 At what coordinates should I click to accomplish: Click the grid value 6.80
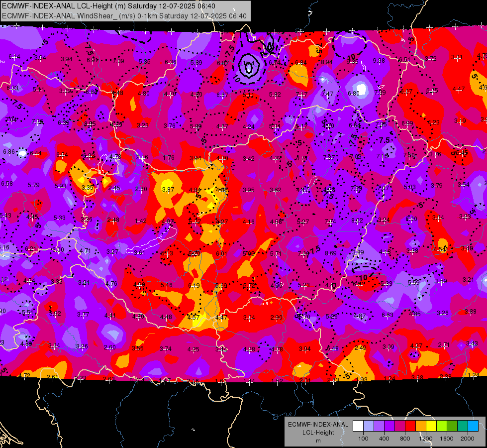point(354,93)
